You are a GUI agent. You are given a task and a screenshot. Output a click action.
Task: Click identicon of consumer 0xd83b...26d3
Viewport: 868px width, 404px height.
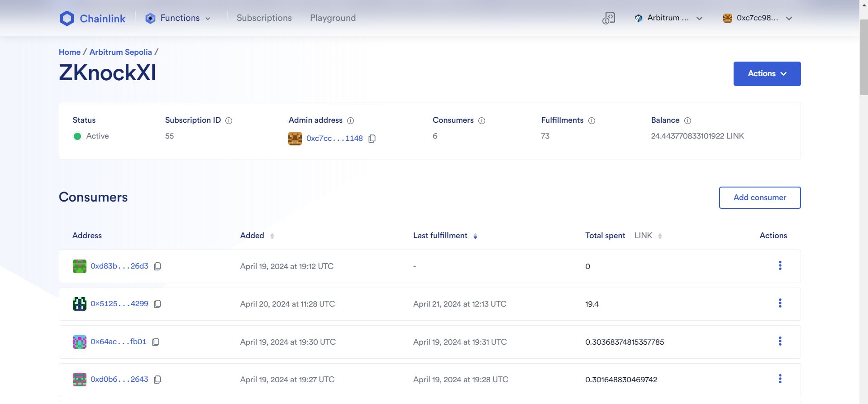[80, 266]
